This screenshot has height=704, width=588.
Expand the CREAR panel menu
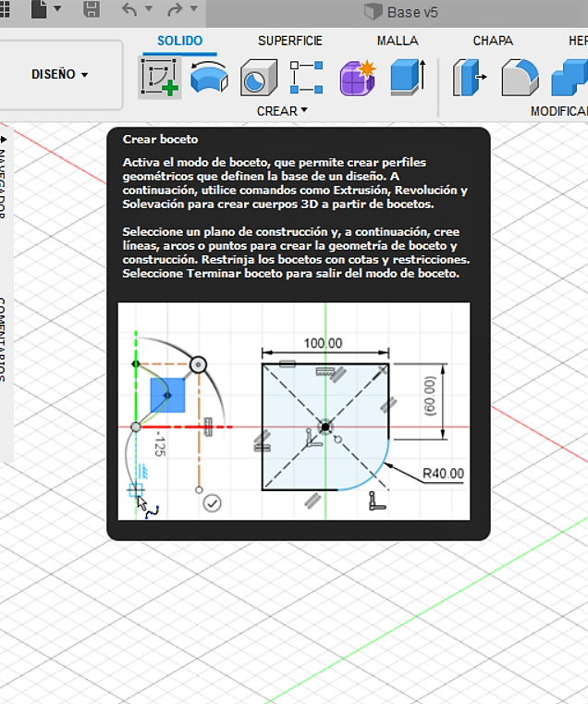coord(282,111)
